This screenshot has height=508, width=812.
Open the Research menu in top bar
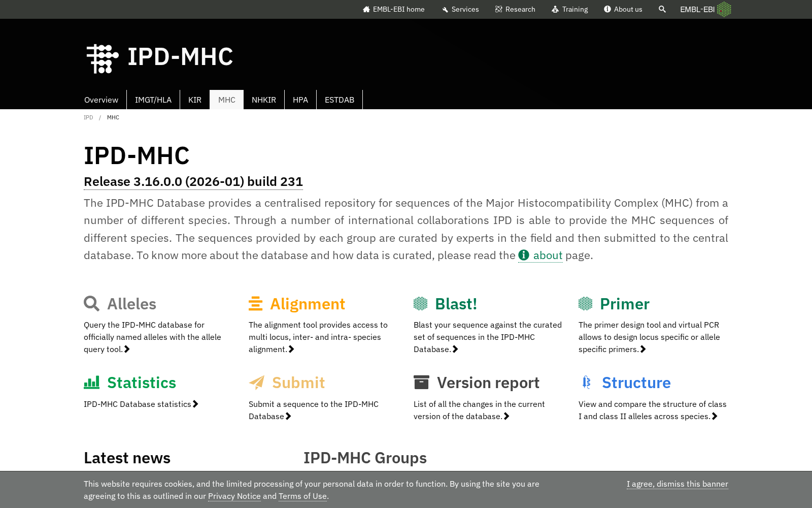coord(515,9)
